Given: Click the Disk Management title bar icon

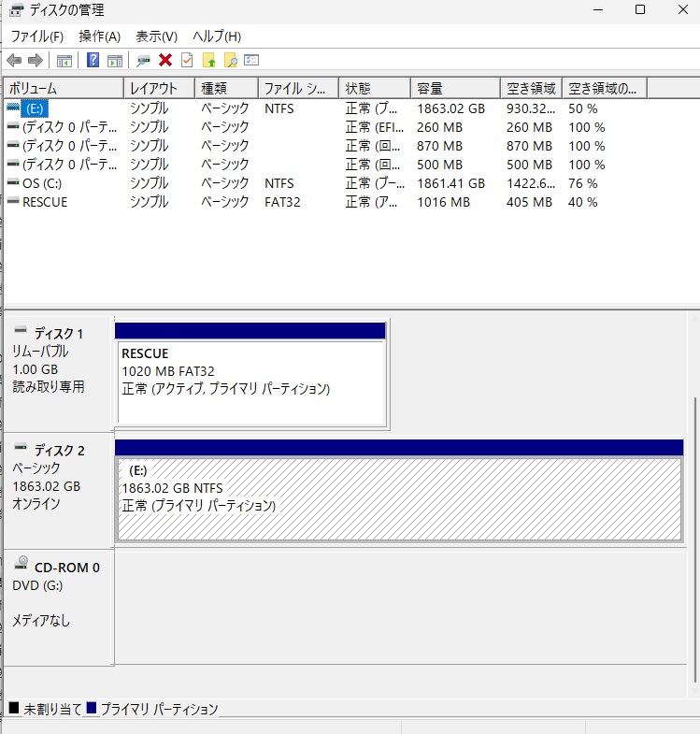Looking at the screenshot, I should click(17, 10).
